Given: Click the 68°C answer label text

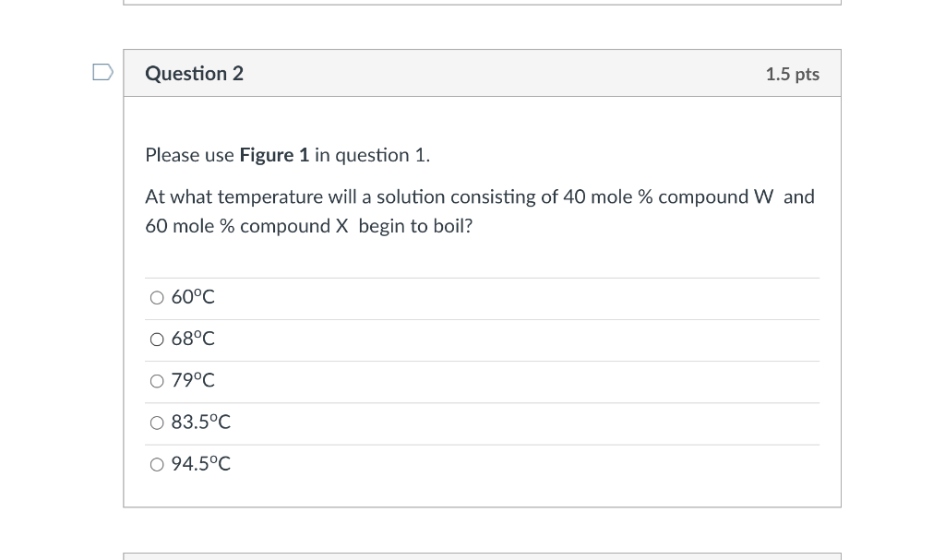Looking at the screenshot, I should coord(193,339).
